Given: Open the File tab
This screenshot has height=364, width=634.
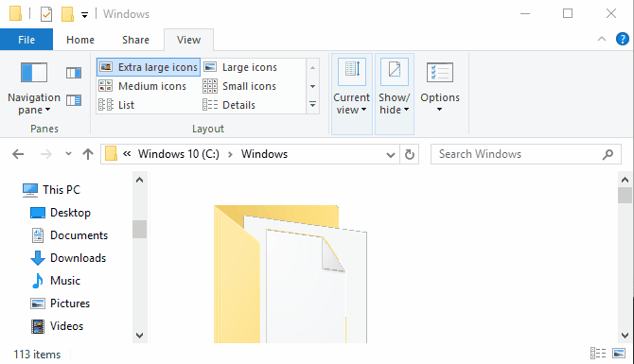Looking at the screenshot, I should 26,40.
